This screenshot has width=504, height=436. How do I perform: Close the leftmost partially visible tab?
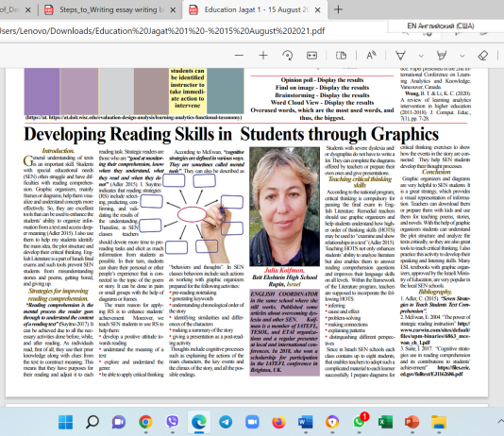pos(28,10)
